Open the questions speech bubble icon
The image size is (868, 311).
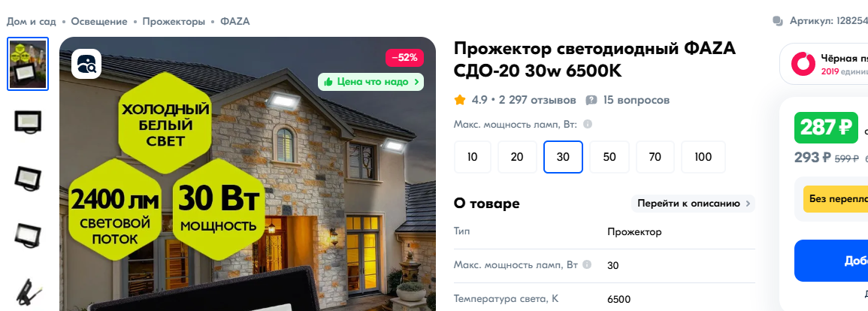(591, 100)
